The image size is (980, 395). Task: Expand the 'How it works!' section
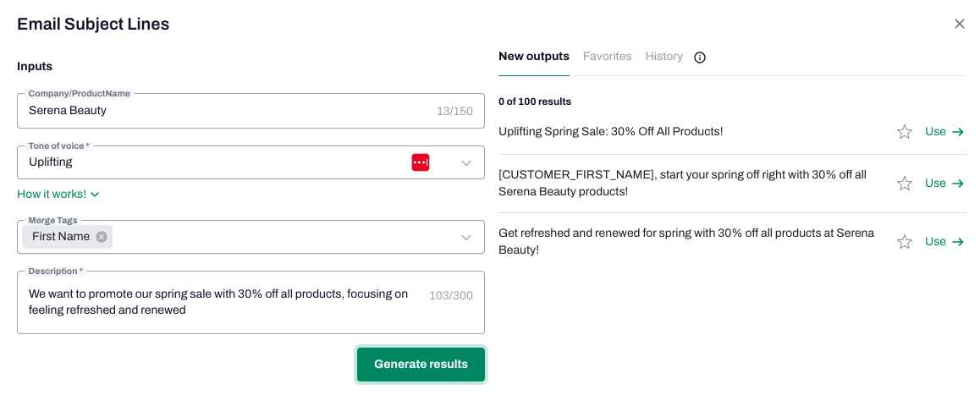click(58, 195)
